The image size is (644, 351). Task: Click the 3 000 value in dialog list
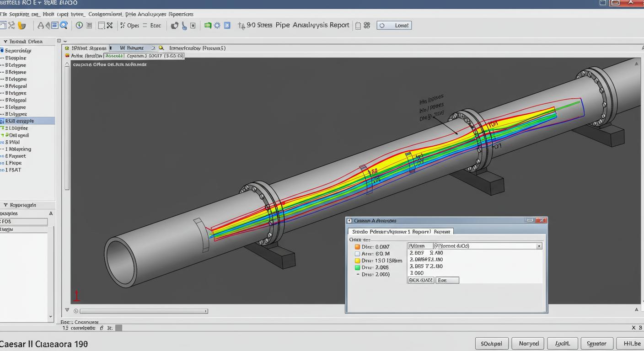click(417, 273)
